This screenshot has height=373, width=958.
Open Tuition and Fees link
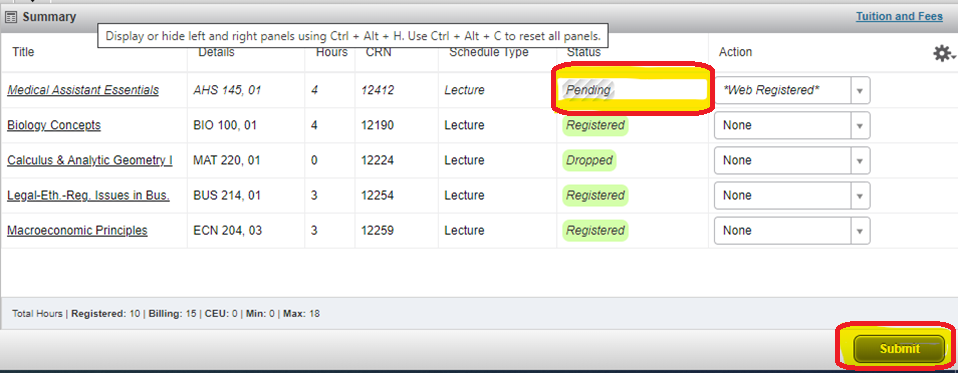[899, 16]
